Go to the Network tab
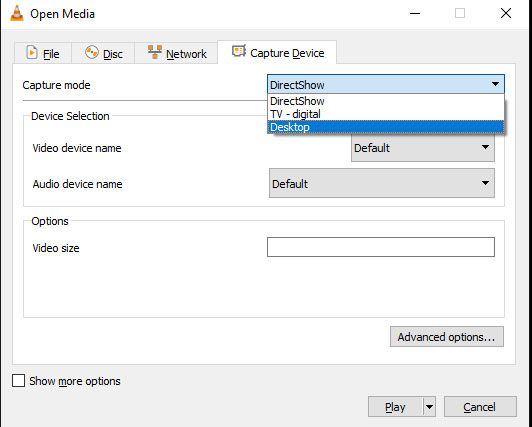This screenshot has height=427, width=532. click(x=176, y=53)
